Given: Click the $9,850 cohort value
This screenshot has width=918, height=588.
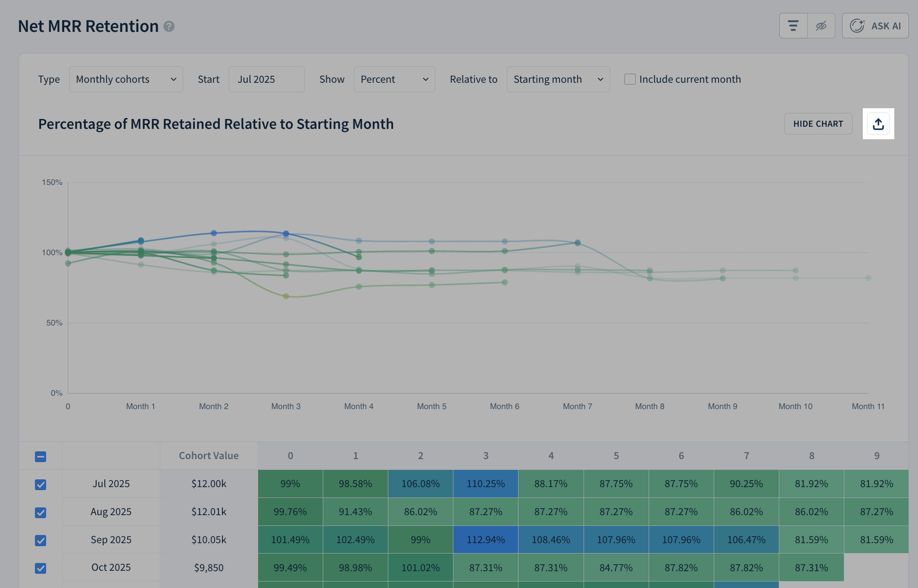Looking at the screenshot, I should (209, 567).
